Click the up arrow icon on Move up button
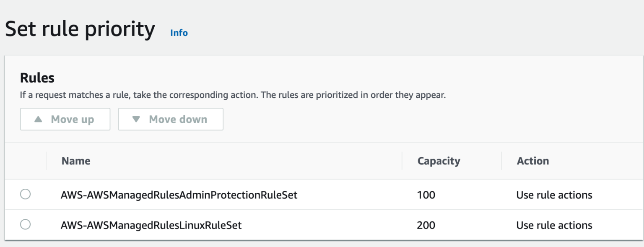This screenshot has height=247, width=644. click(x=38, y=119)
